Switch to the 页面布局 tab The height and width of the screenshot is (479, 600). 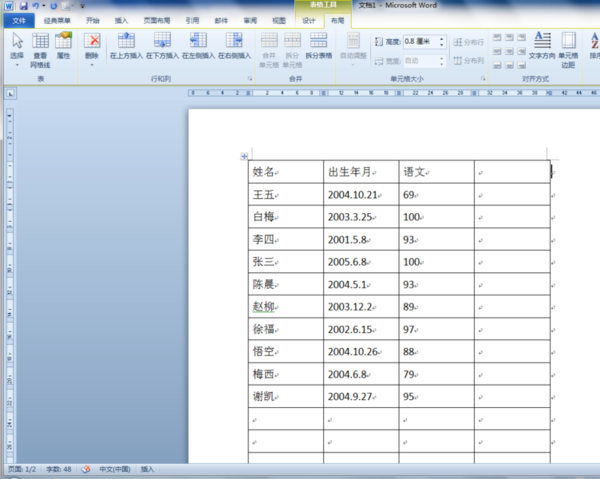[x=157, y=21]
